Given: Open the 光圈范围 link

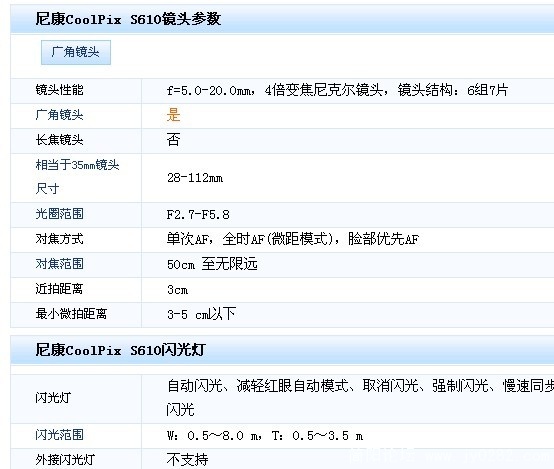Looking at the screenshot, I should pyautogui.click(x=59, y=214).
